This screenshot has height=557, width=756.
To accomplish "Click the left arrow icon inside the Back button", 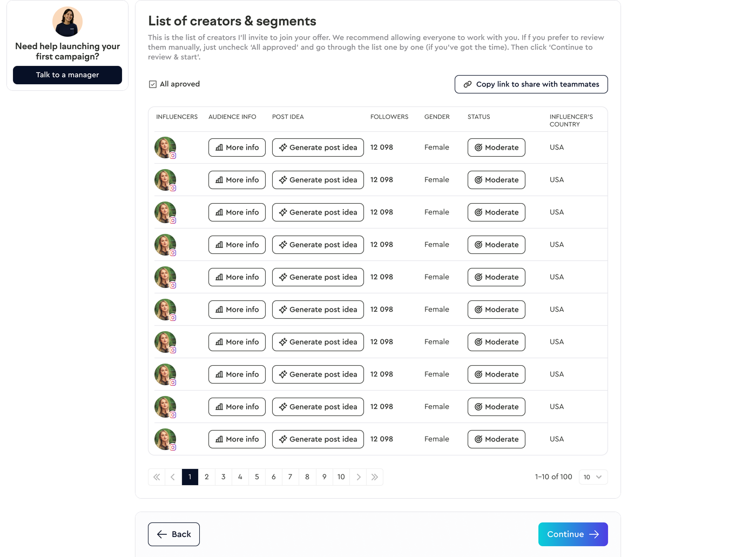I will tap(161, 534).
